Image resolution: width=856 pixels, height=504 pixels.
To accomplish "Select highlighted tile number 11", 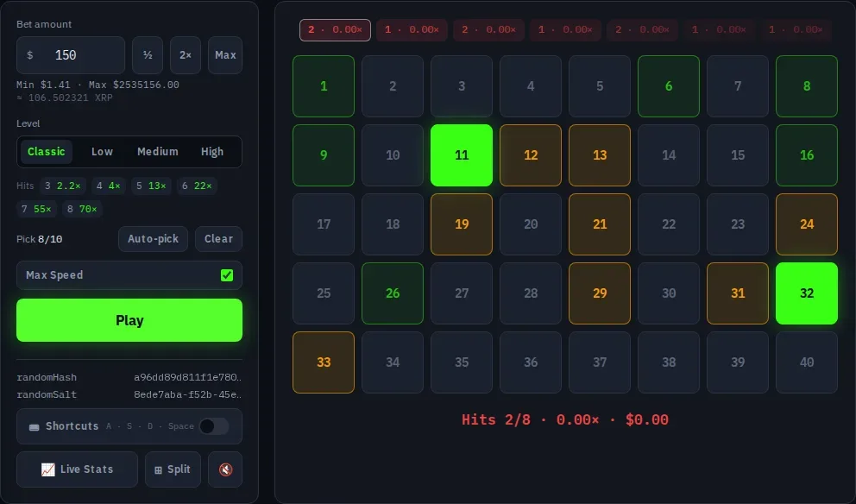I will [462, 155].
